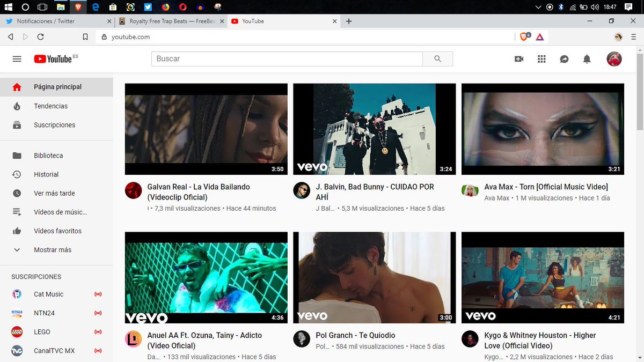Image resolution: width=644 pixels, height=362 pixels.
Task: Click the Bluetooth tray icon
Action: [561, 7]
